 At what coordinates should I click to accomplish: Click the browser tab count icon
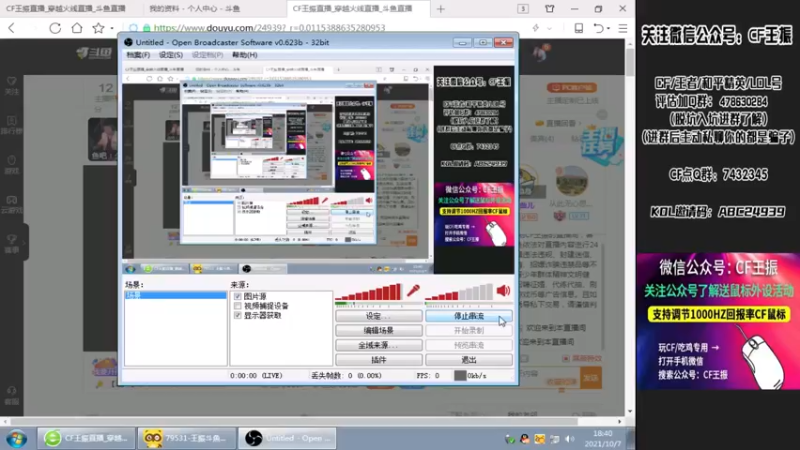click(x=523, y=9)
